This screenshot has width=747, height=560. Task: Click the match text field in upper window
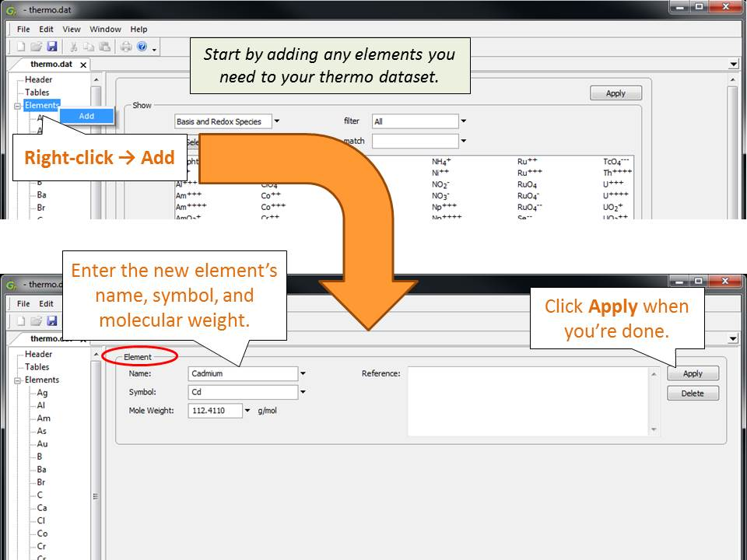pyautogui.click(x=415, y=141)
